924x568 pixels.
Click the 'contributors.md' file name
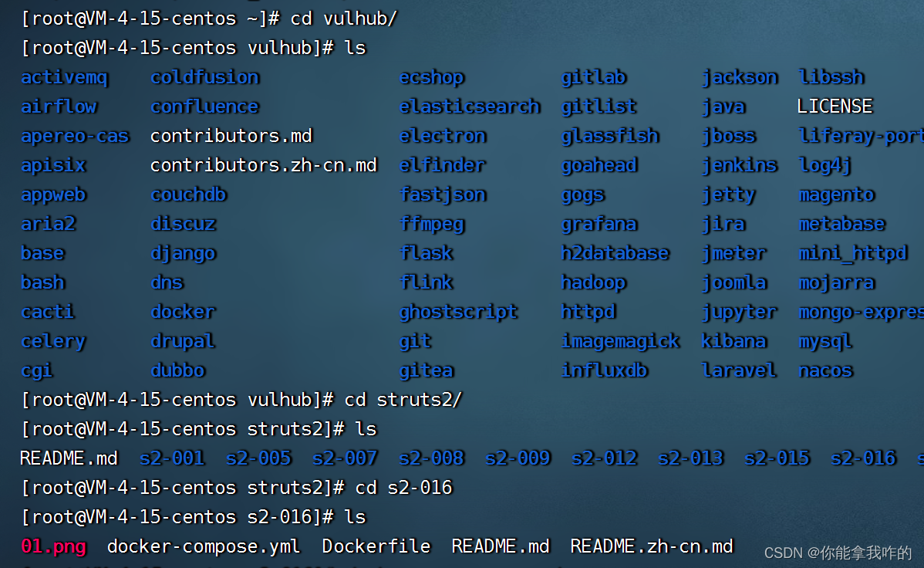(x=231, y=137)
